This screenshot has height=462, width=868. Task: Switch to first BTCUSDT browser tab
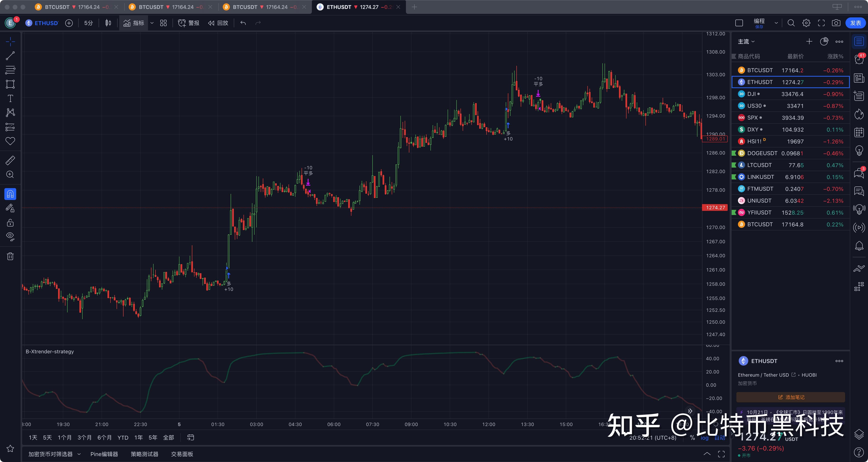pyautogui.click(x=77, y=7)
